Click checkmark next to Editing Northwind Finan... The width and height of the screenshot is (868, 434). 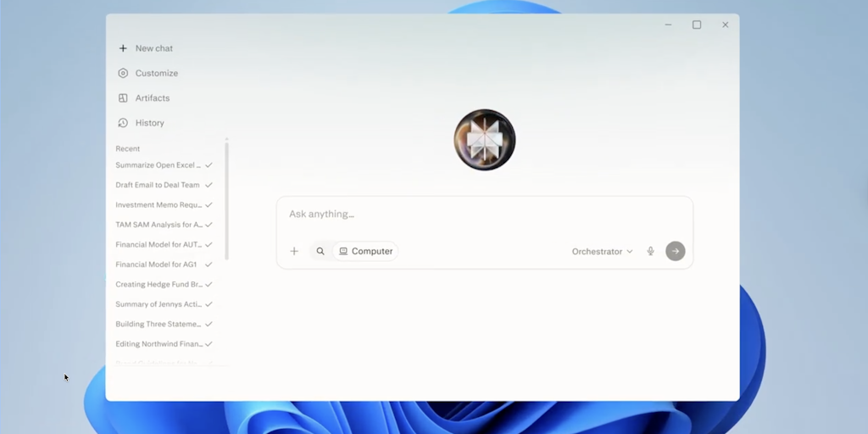coord(209,344)
